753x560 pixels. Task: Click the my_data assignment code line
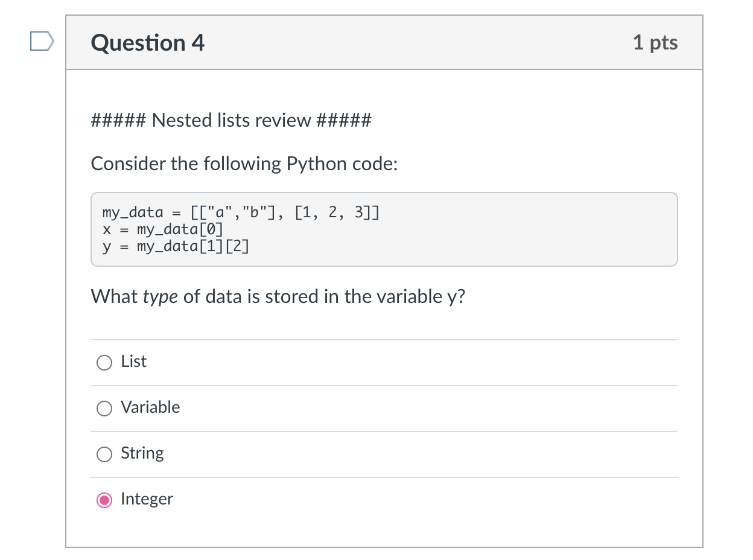click(241, 212)
